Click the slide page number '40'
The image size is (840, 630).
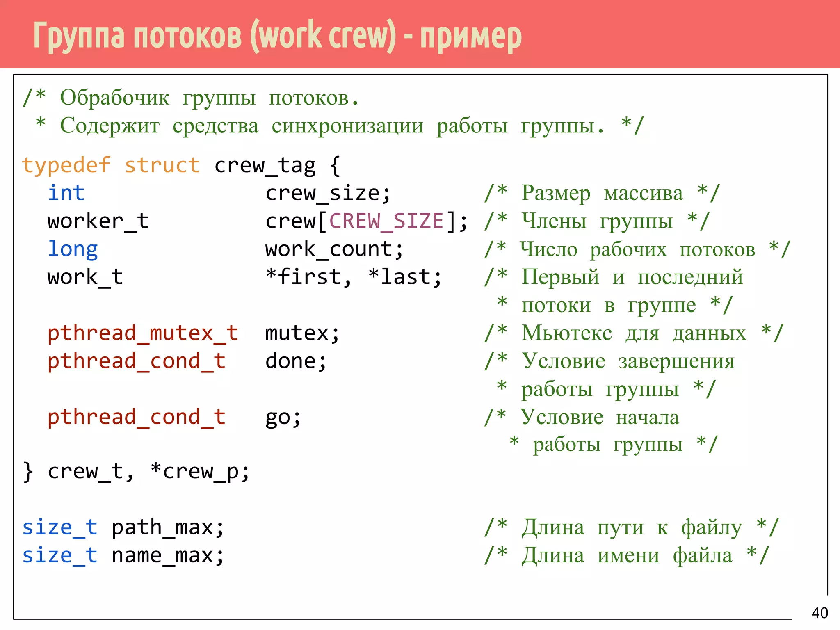point(819,613)
